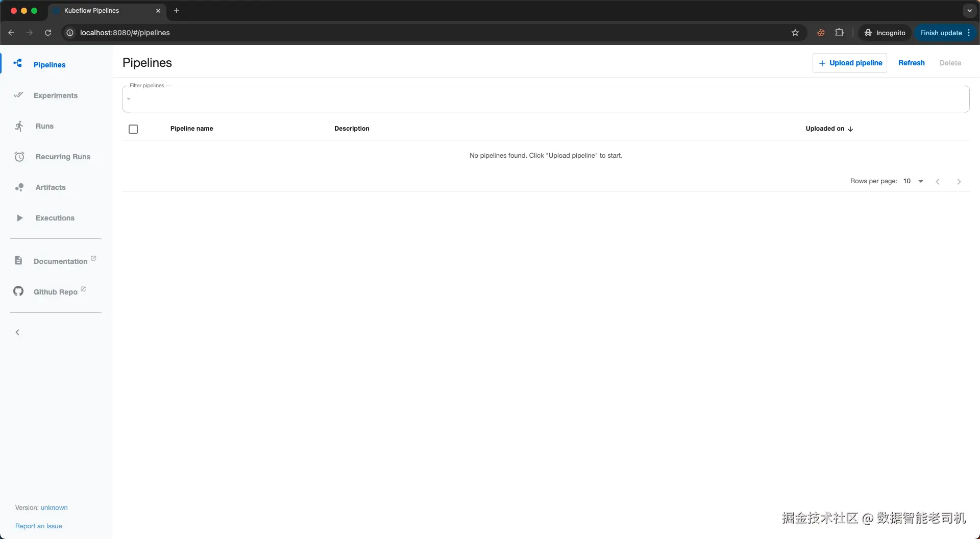Click the Upload pipeline button
980x539 pixels.
pyautogui.click(x=850, y=63)
